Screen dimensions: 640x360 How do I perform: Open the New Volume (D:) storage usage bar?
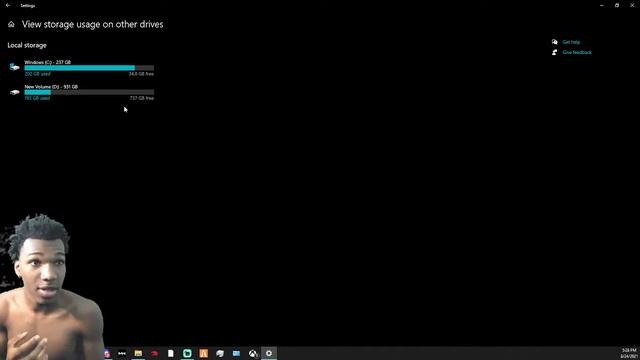tap(89, 92)
